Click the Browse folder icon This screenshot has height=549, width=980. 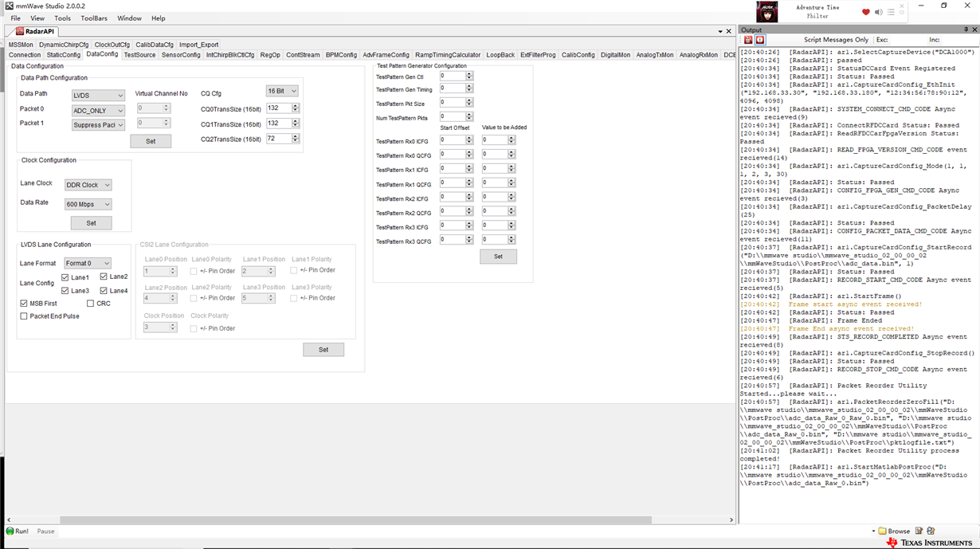pyautogui.click(x=883, y=531)
